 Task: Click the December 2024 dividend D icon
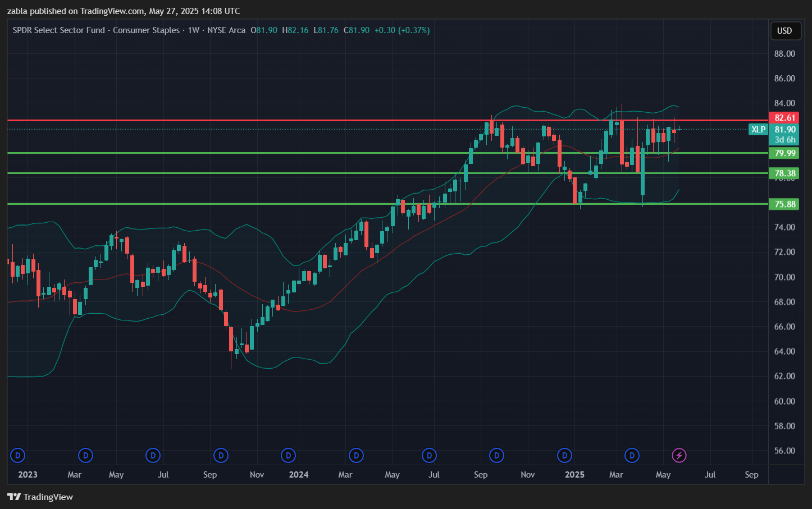point(564,455)
